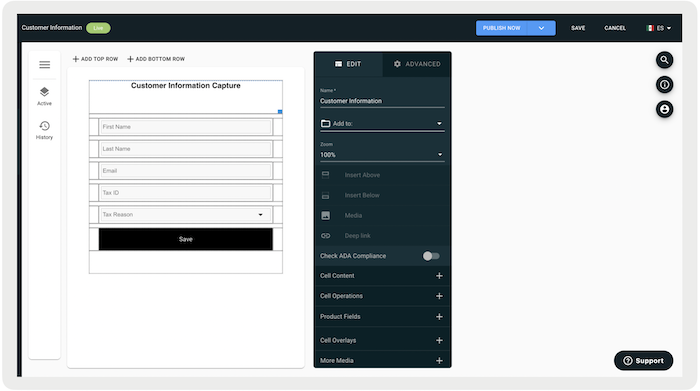The height and width of the screenshot is (391, 700).
Task: Click the Name field with Customer Information
Action: tap(382, 101)
